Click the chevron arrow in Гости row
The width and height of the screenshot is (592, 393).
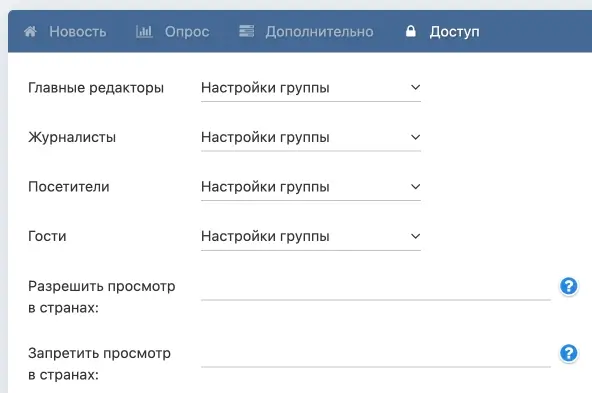[x=415, y=236]
